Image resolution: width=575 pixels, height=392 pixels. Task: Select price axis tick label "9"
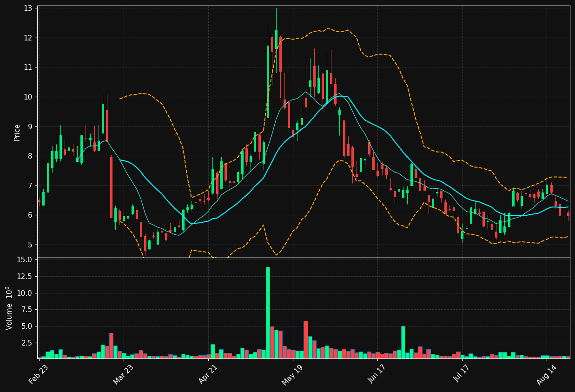coord(30,126)
